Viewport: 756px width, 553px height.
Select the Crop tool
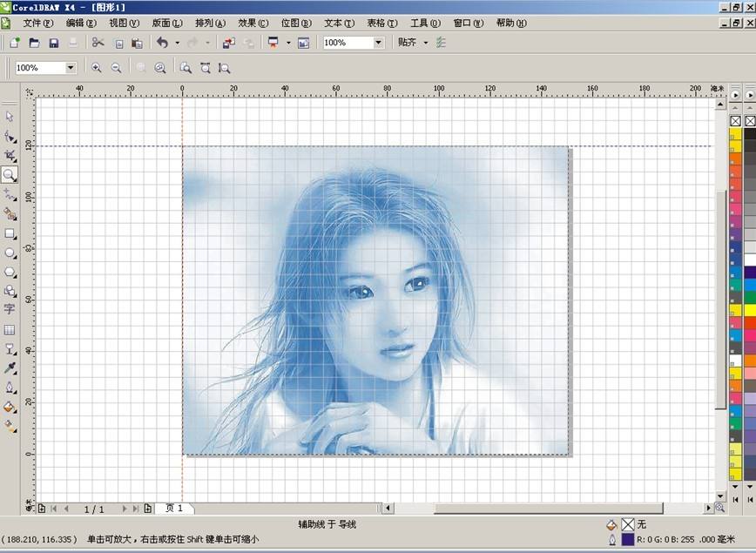pyautogui.click(x=10, y=155)
